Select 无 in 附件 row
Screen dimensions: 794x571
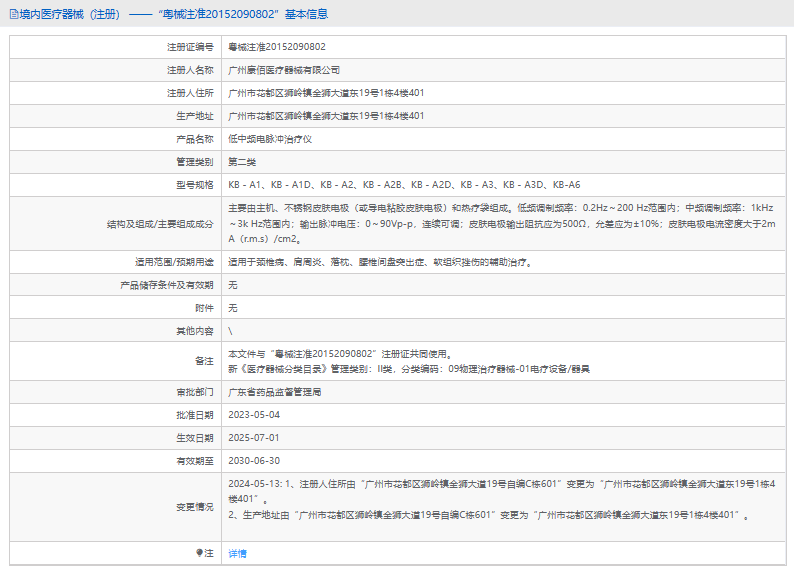pyautogui.click(x=232, y=308)
